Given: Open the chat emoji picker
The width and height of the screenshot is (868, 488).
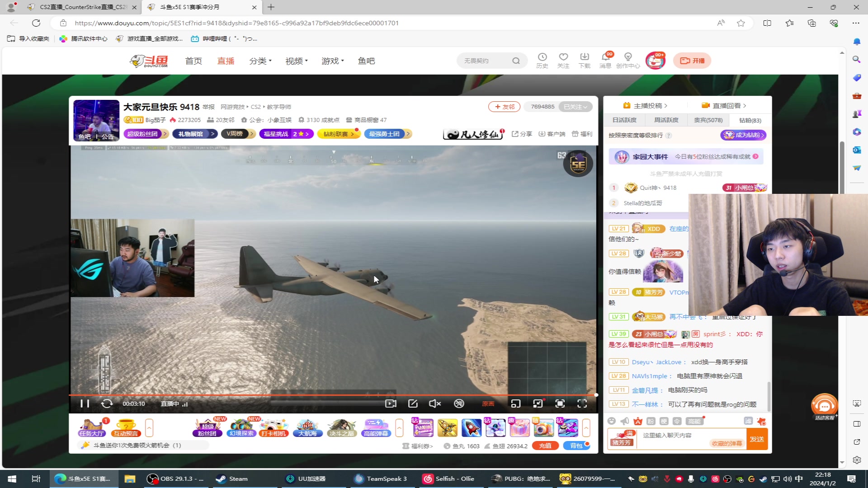Looking at the screenshot, I should pos(612,421).
